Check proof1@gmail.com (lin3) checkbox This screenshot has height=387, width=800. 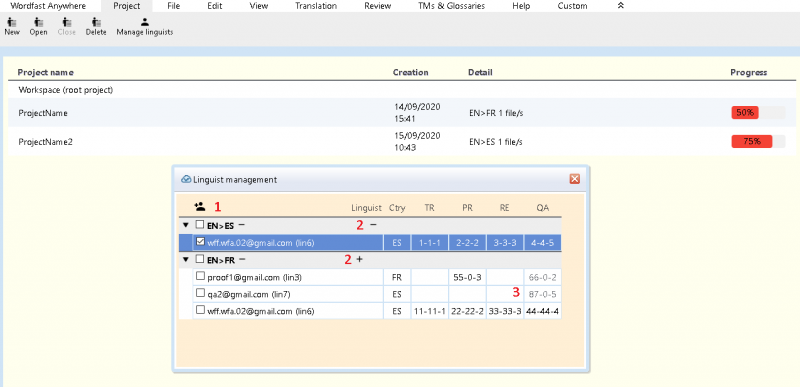pos(201,276)
